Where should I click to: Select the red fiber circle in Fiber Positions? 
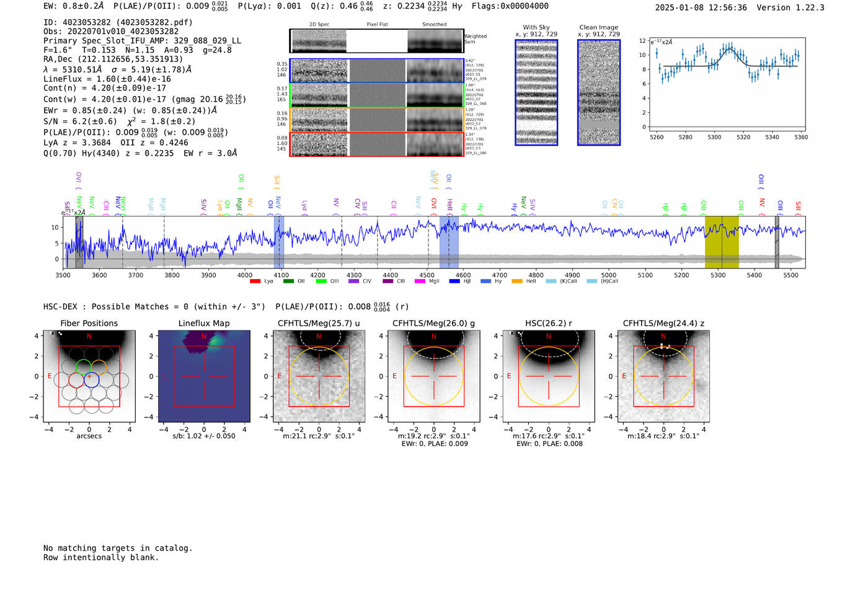[76, 380]
